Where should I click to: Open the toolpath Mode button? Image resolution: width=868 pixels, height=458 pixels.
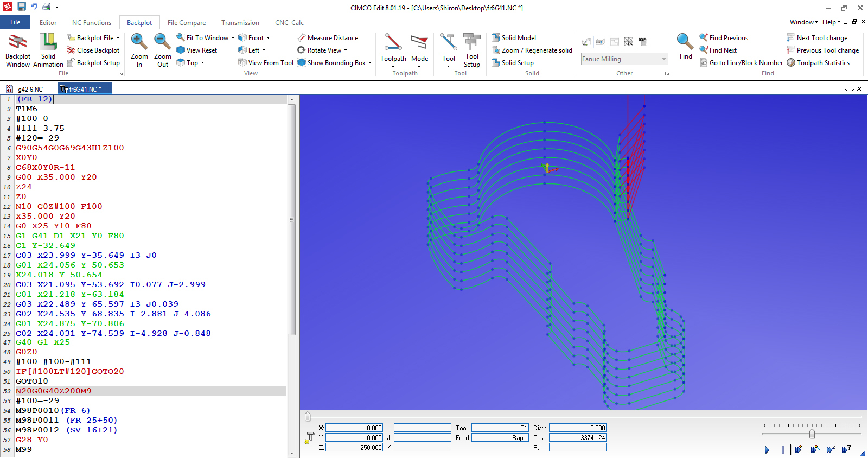[419, 50]
